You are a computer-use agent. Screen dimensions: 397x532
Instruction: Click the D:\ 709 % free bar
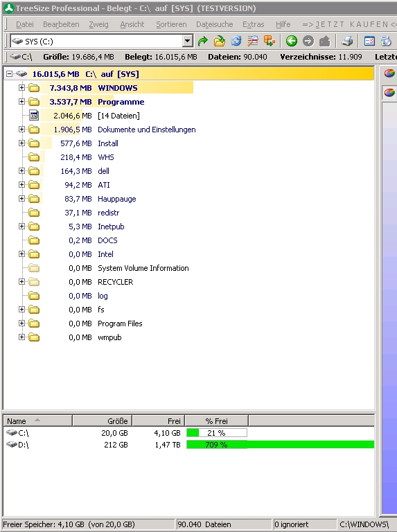(x=281, y=445)
